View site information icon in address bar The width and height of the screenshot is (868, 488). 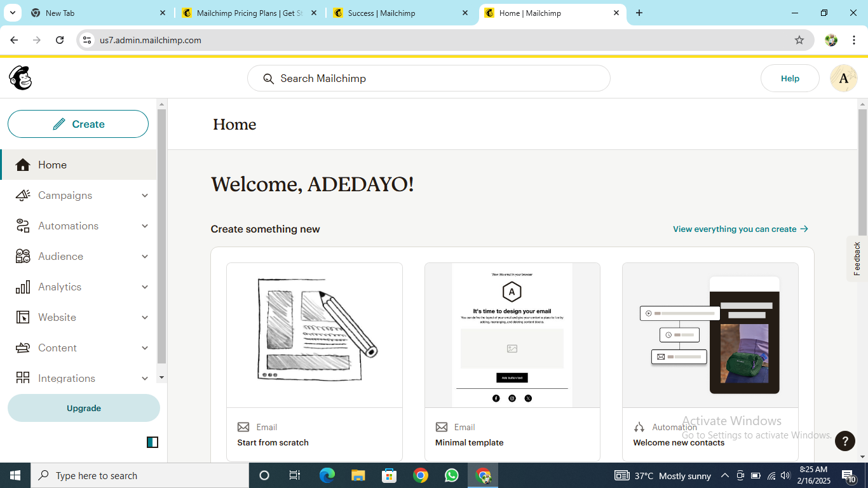pyautogui.click(x=88, y=40)
